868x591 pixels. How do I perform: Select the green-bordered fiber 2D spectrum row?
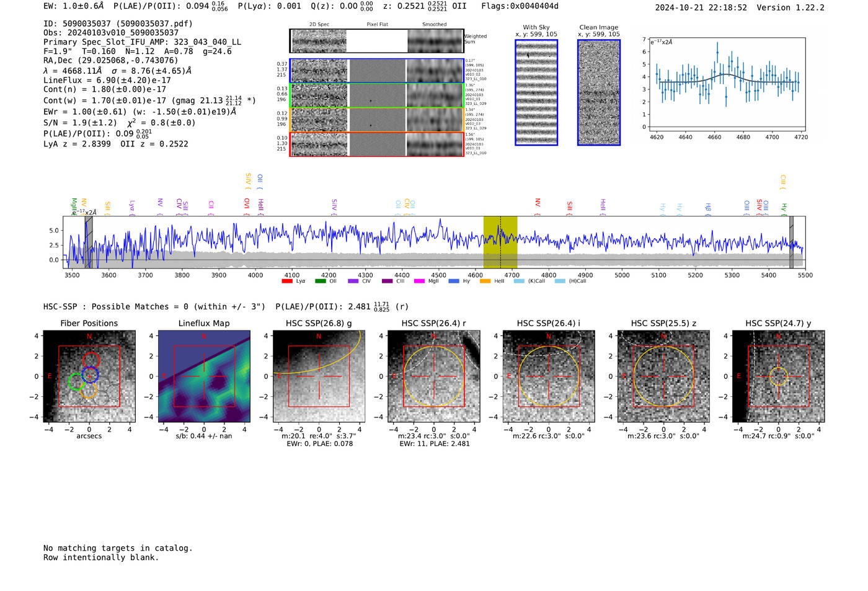click(x=376, y=96)
